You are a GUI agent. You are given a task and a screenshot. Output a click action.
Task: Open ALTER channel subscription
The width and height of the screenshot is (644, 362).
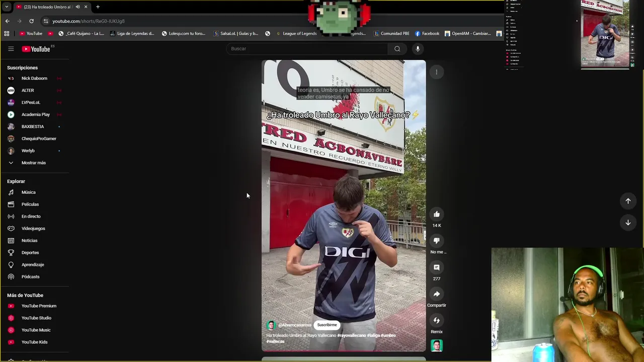tap(34, 90)
